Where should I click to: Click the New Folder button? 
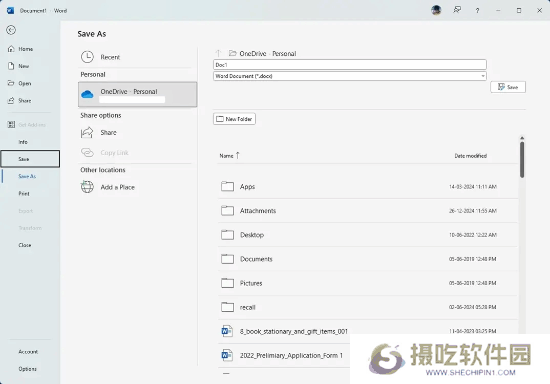[234, 119]
